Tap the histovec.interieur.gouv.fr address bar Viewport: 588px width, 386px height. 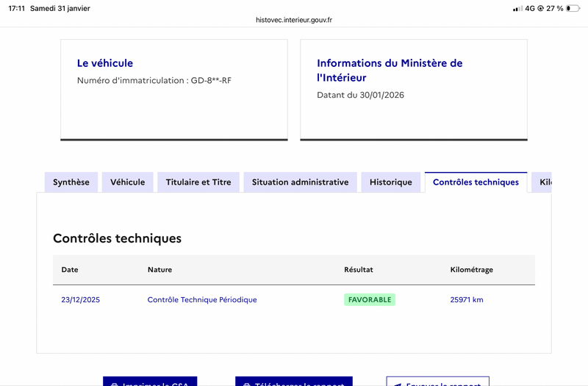click(294, 21)
